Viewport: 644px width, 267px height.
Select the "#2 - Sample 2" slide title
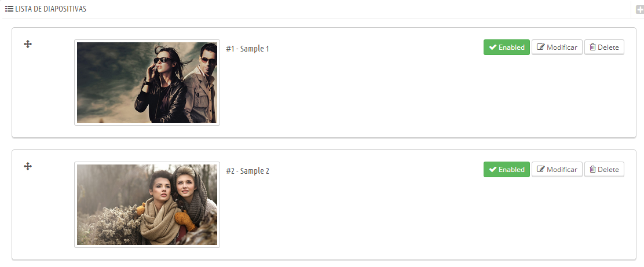(247, 171)
